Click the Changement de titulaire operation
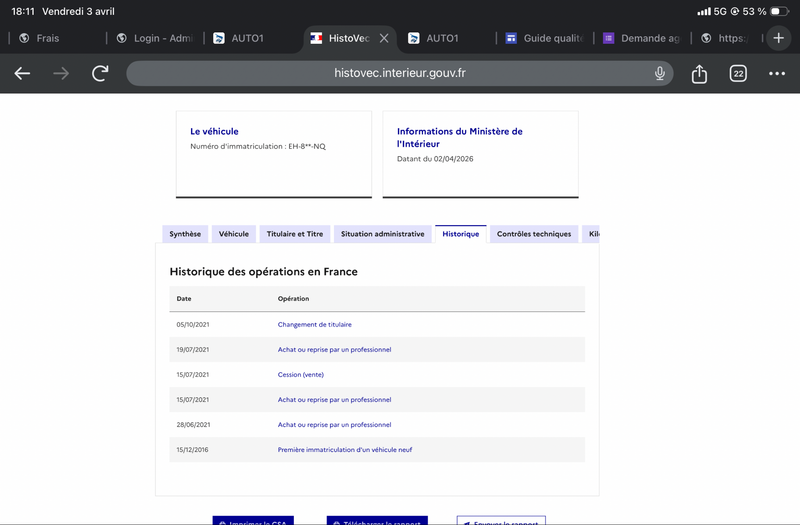This screenshot has height=525, width=800. (314, 325)
